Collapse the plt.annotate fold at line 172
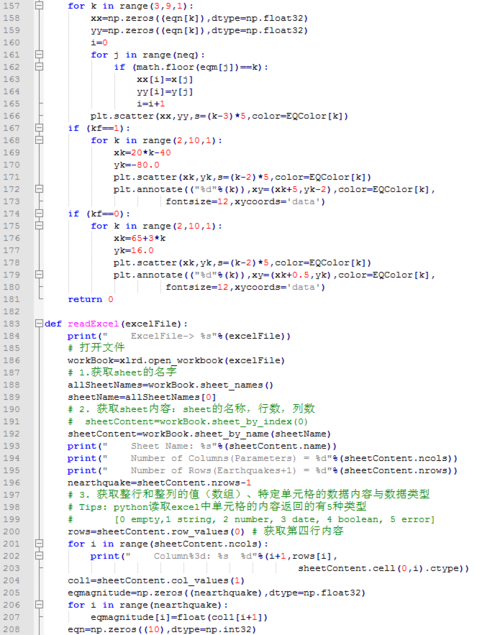The width and height of the screenshot is (500, 635). click(39, 189)
